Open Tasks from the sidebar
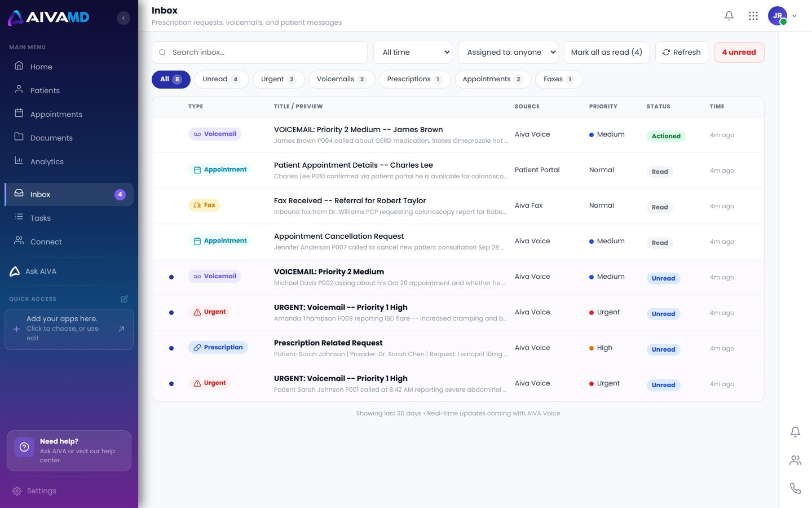Image resolution: width=812 pixels, height=508 pixels. 69,218
